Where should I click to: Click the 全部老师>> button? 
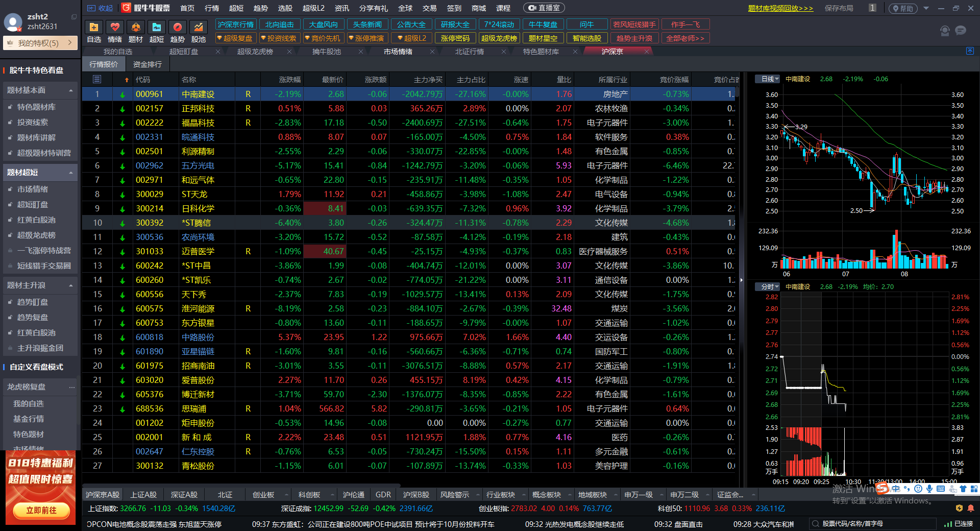tap(685, 38)
